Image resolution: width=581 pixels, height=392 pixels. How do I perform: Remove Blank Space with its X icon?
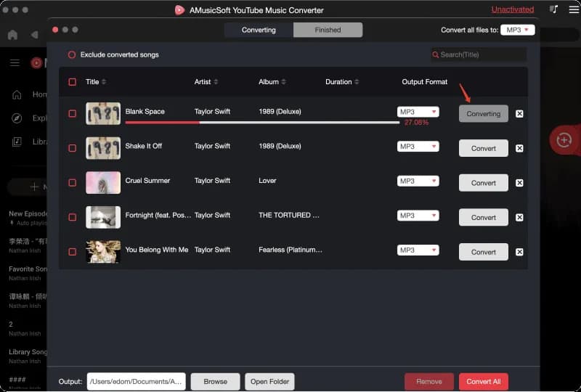(519, 114)
